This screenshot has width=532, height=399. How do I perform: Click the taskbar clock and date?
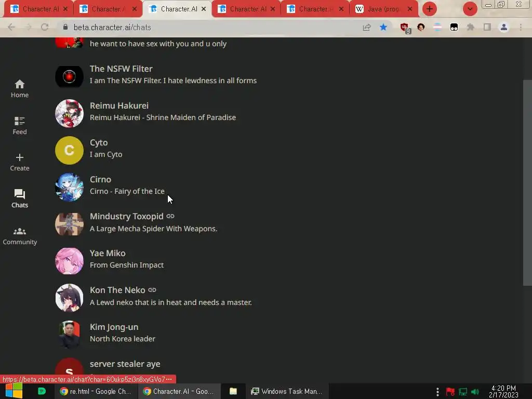(503, 392)
